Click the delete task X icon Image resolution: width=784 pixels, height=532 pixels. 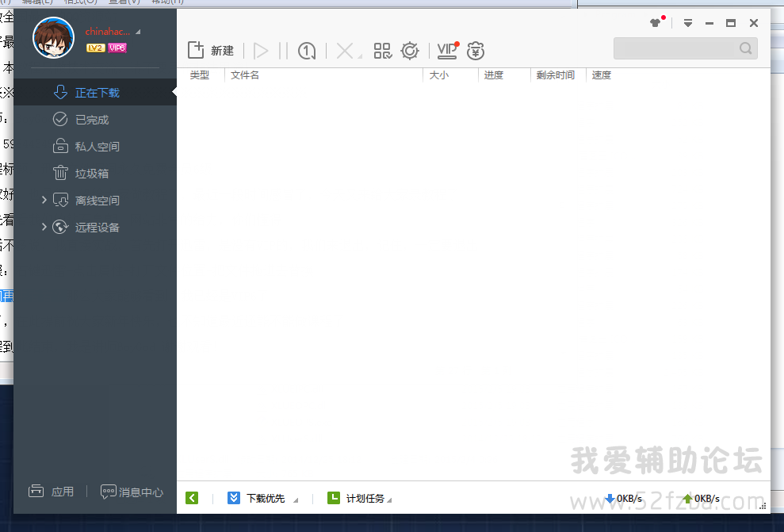(345, 51)
